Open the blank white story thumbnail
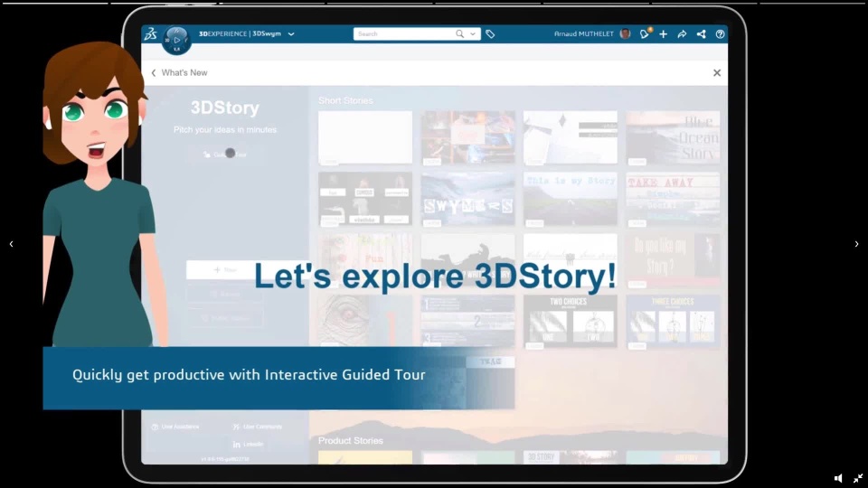868x488 pixels. (365, 137)
